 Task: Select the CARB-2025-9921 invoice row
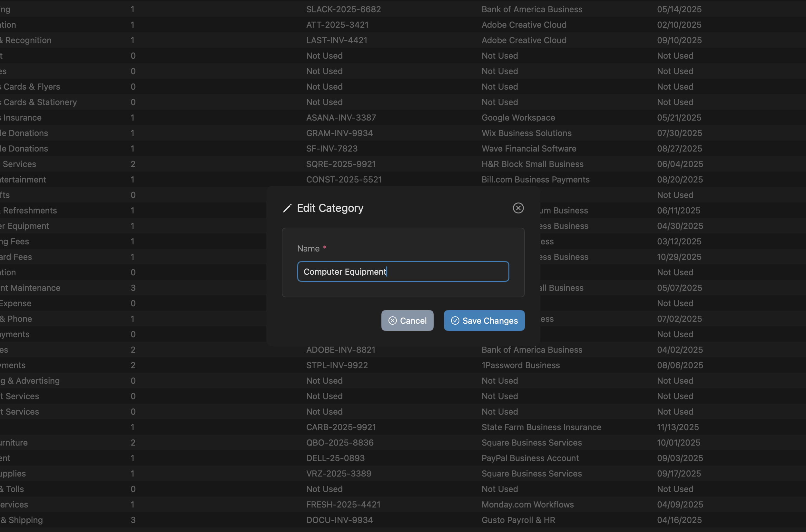coord(341,427)
